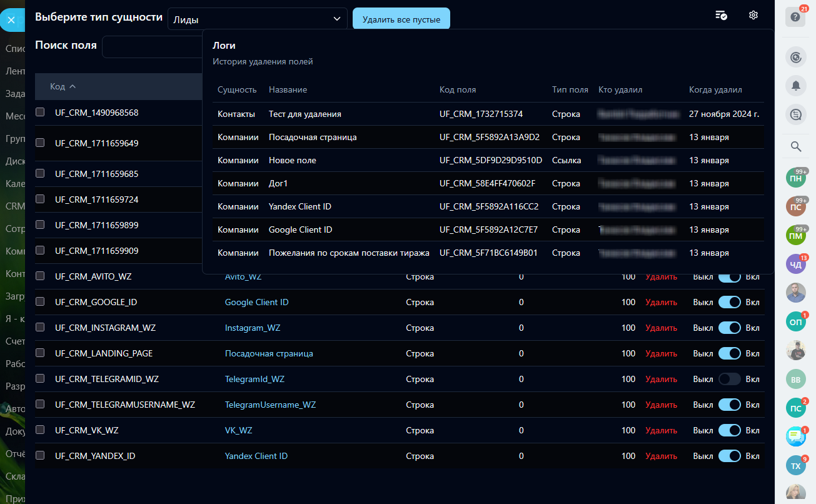Sort by the Код column header arrow
Image resolution: width=816 pixels, height=504 pixels.
(x=73, y=86)
